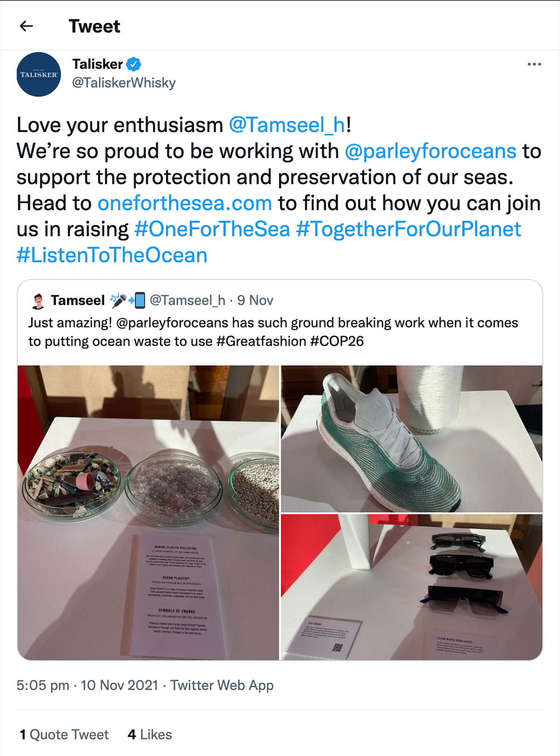
Task: Open the three-dot more options menu
Action: 534,64
